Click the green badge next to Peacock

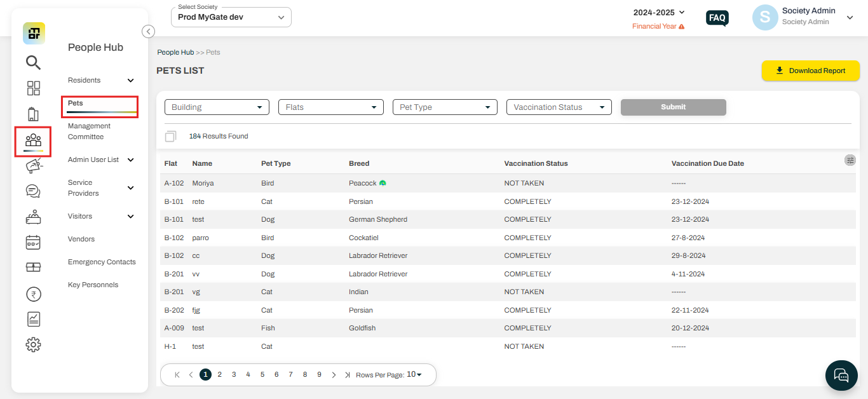[383, 183]
